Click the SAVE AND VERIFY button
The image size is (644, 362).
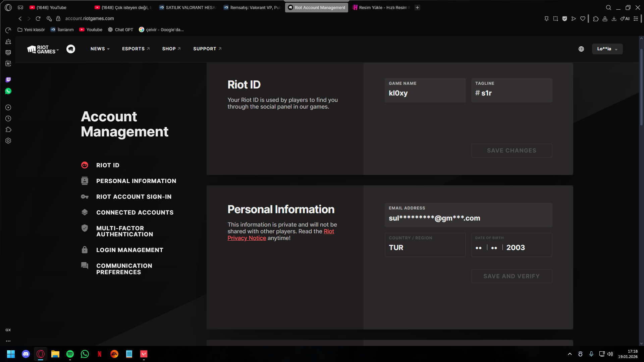tap(512, 276)
